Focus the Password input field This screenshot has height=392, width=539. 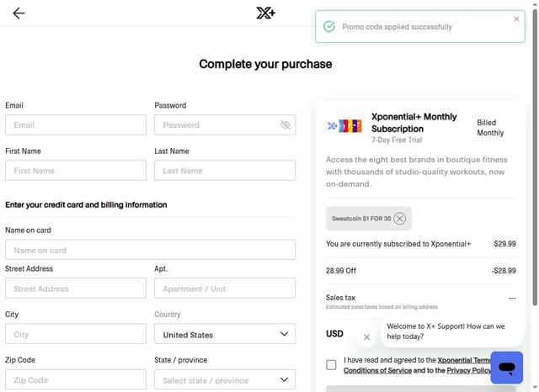(225, 125)
